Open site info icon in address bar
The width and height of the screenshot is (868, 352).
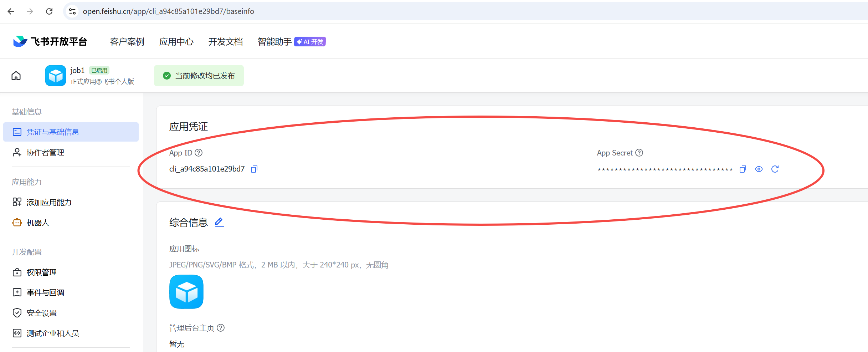point(72,11)
